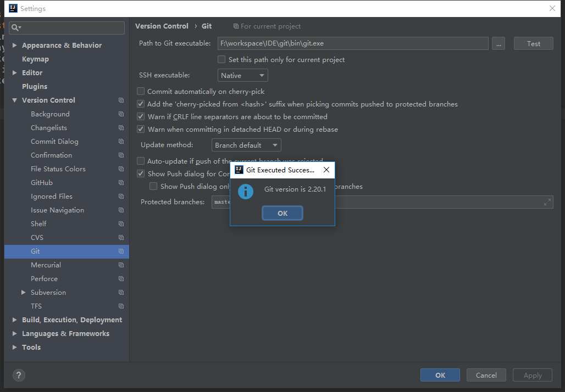Click the expand icon in Protected branches field
The image size is (565, 392).
[547, 202]
